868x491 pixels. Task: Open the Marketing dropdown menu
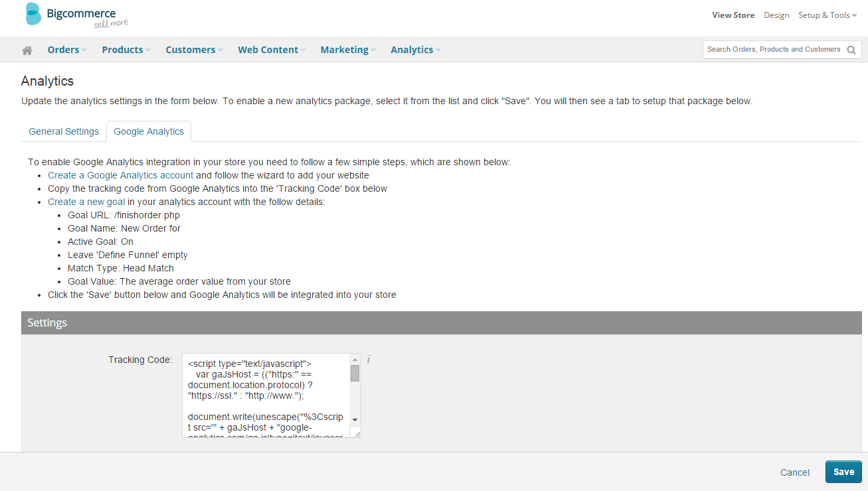(348, 50)
